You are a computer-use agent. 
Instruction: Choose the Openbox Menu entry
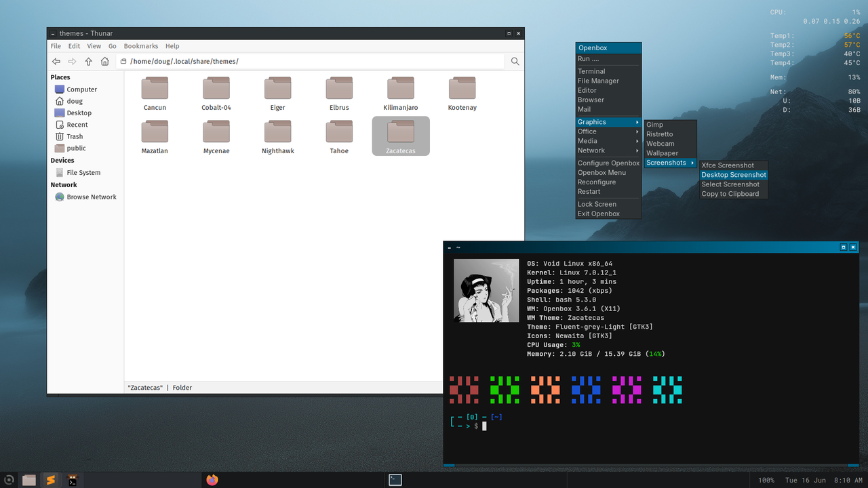608,173
